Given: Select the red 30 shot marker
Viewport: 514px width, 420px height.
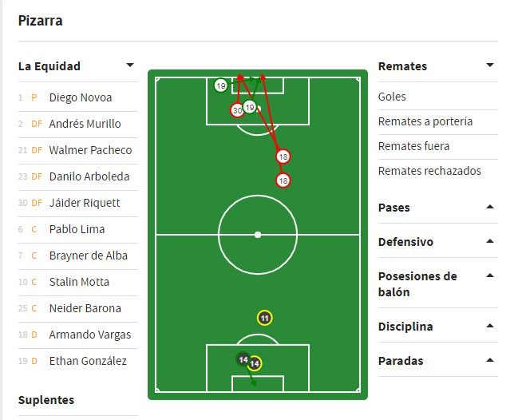Looking at the screenshot, I should [237, 110].
